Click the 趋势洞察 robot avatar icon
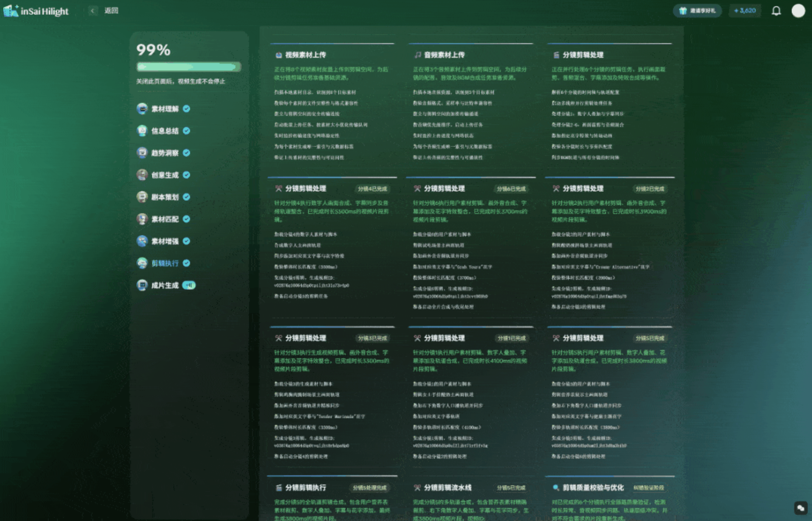 pyautogui.click(x=142, y=153)
